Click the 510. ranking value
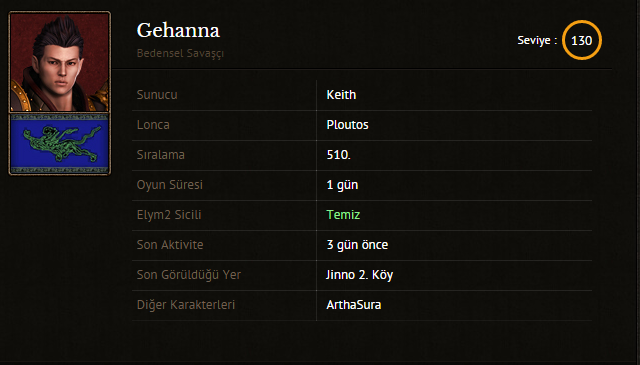The image size is (640, 365). coord(338,155)
